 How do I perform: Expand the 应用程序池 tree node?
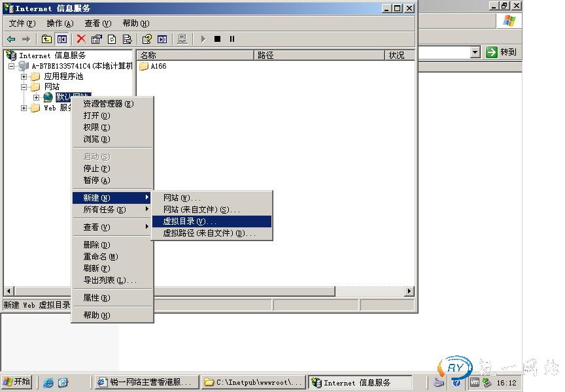[24, 76]
